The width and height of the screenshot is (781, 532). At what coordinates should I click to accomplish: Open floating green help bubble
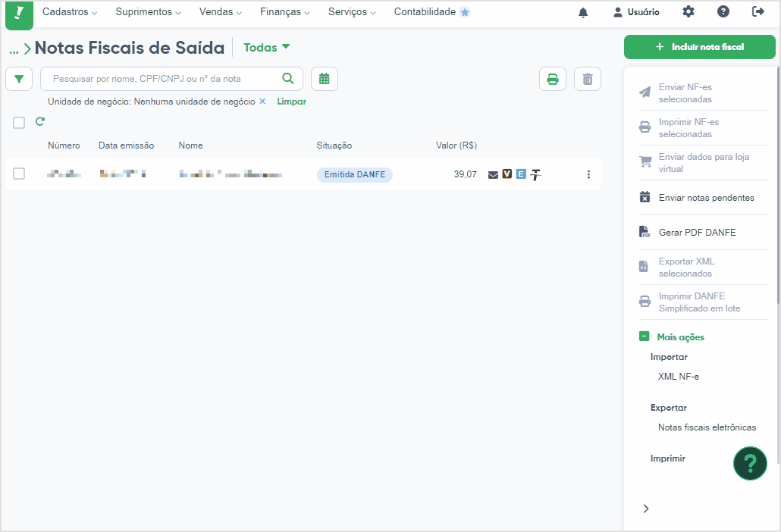point(750,463)
